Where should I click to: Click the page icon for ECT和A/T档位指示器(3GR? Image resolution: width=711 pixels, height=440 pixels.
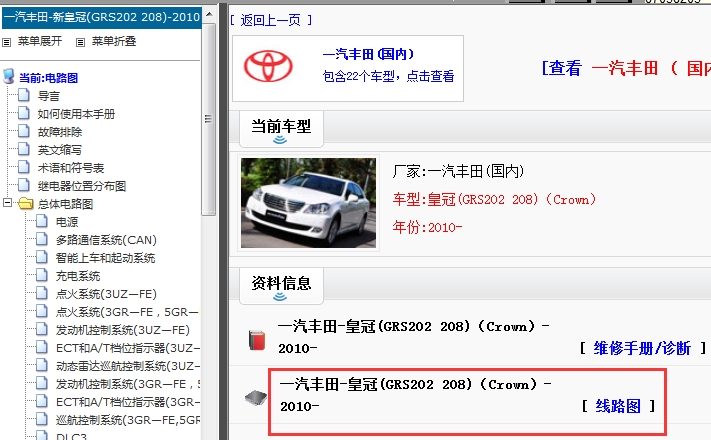(42, 401)
